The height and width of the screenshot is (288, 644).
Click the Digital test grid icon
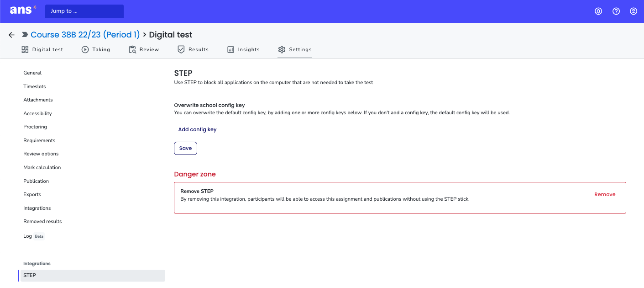point(25,49)
